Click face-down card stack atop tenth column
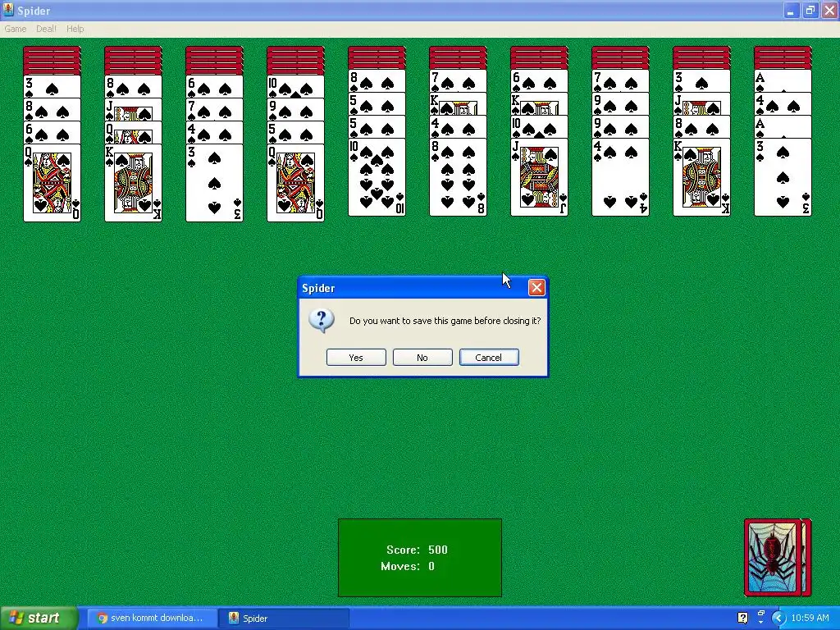Image resolution: width=840 pixels, height=630 pixels. (783, 58)
